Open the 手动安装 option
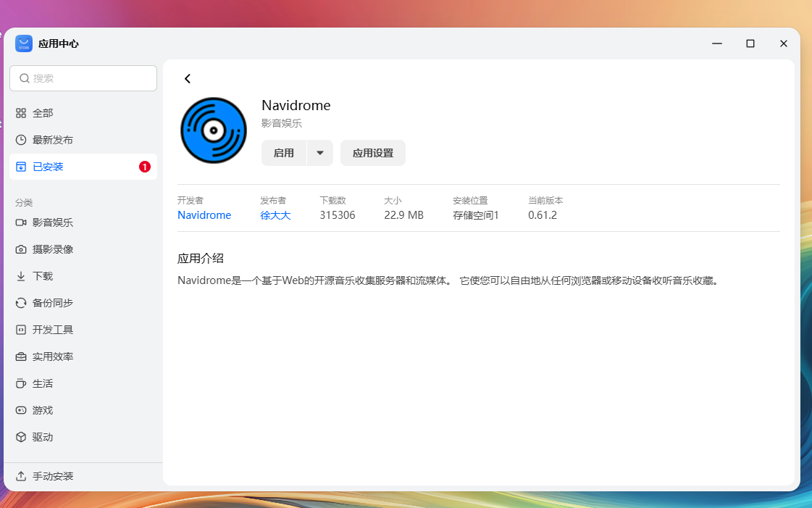 (48, 476)
